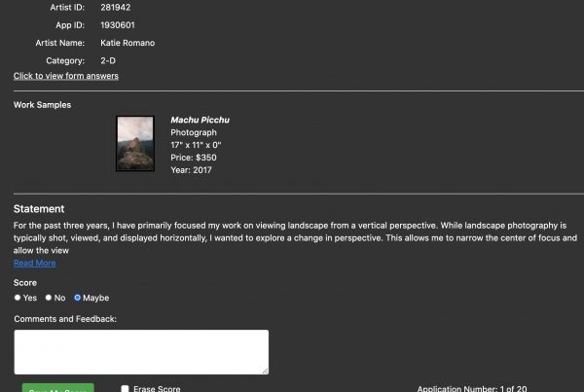The width and height of the screenshot is (584, 392).
Task: Tick the Erase Score checkbox
Action: (x=125, y=389)
